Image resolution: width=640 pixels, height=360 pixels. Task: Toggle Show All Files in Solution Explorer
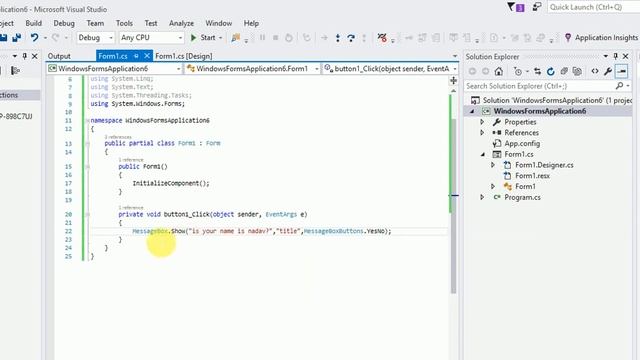[x=577, y=71]
